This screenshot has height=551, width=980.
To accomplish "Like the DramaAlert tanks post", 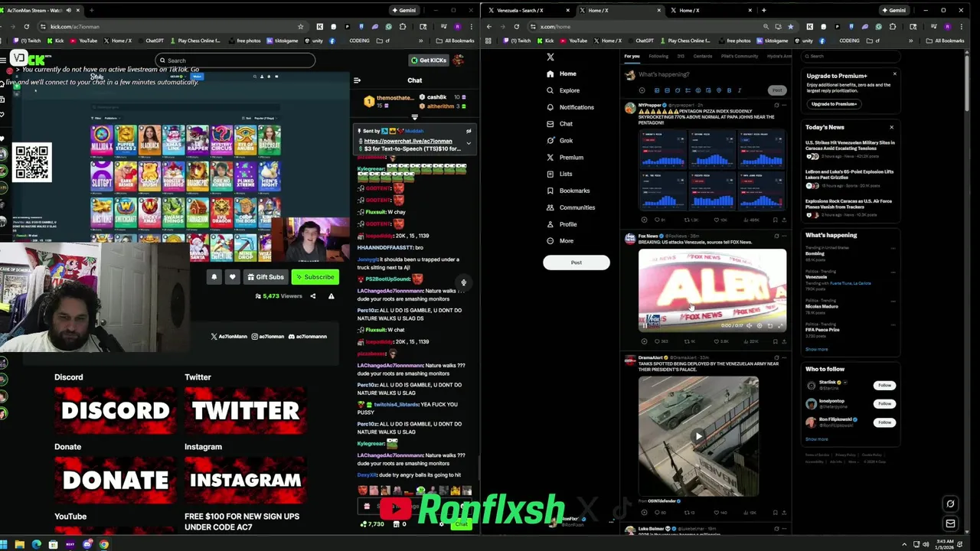I will [x=718, y=513].
